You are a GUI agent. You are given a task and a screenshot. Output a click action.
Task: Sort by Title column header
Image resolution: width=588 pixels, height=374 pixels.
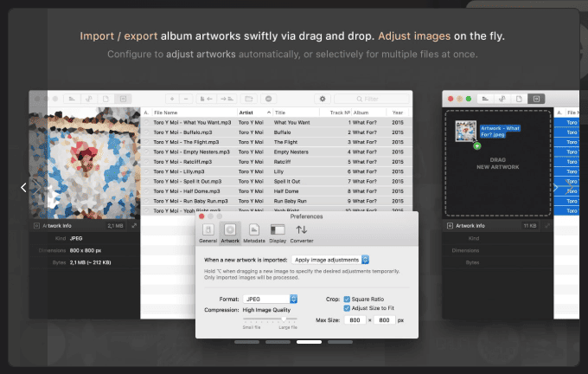point(297,113)
